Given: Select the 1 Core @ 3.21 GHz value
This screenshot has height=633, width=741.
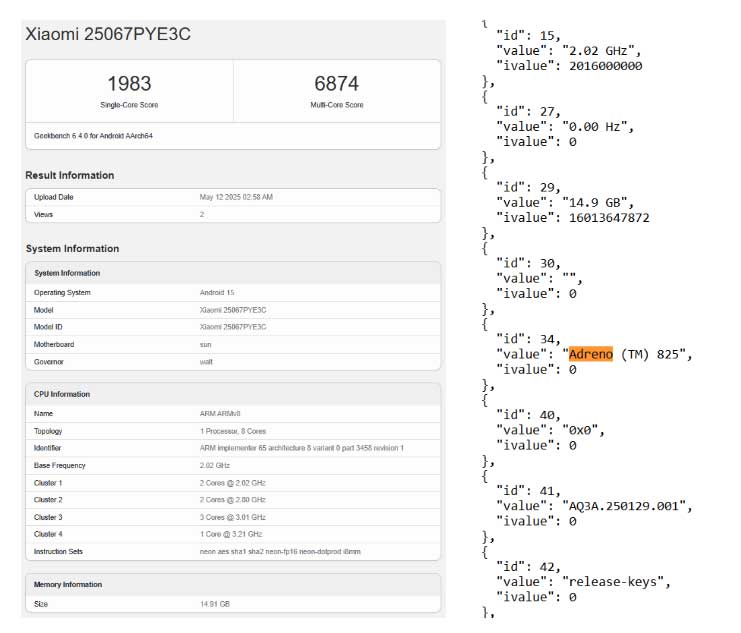Looking at the screenshot, I should click(231, 534).
